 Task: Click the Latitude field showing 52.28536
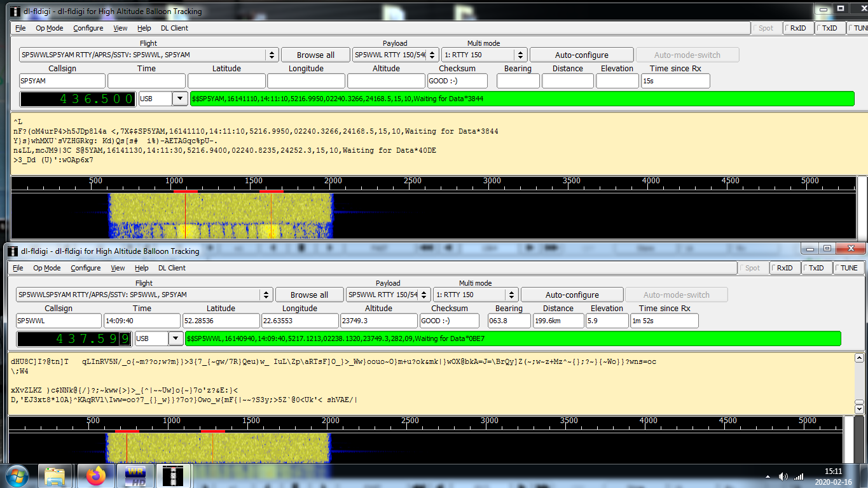click(221, 321)
